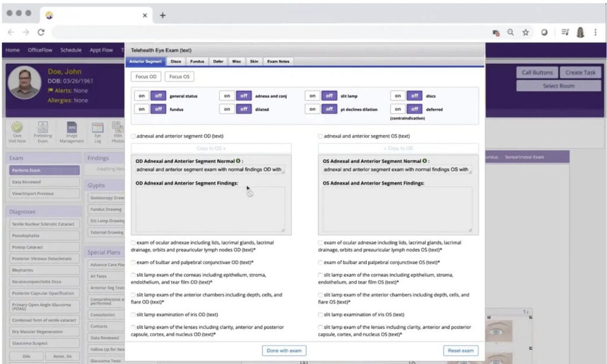Switch to the Fundus tab
Image resolution: width=607 pixels, height=364 pixels.
[197, 62]
